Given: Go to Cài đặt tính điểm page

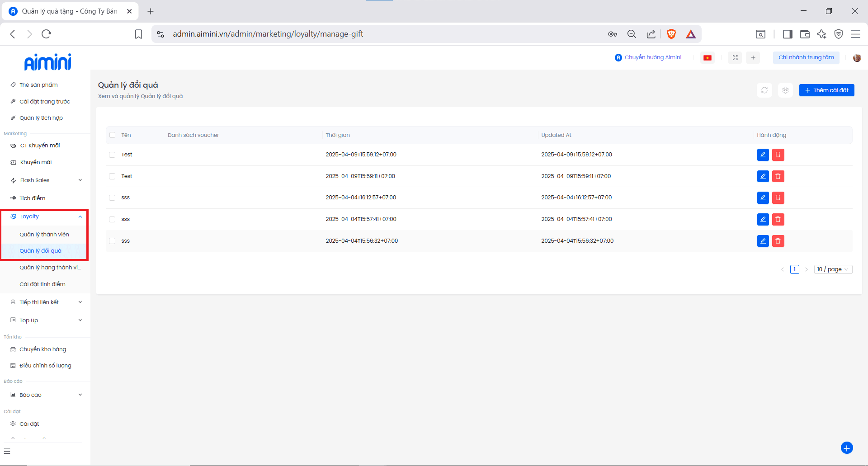Looking at the screenshot, I should (42, 284).
